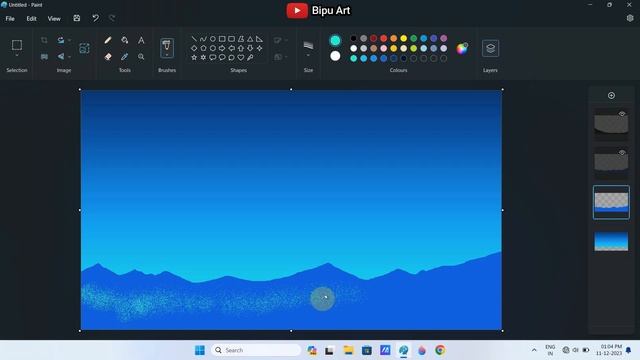Select the highlighted mountain layer thumbnail
This screenshot has height=360, width=640.
pos(611,202)
